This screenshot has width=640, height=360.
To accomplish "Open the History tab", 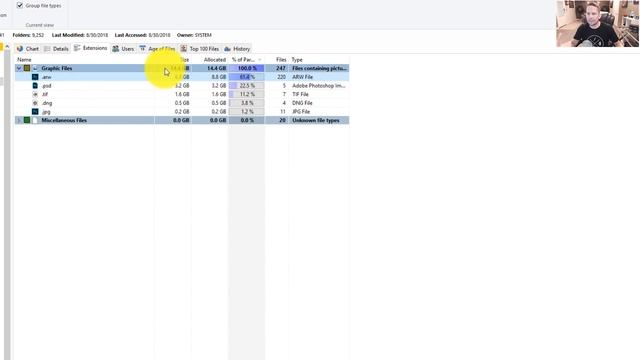I will coord(237,49).
